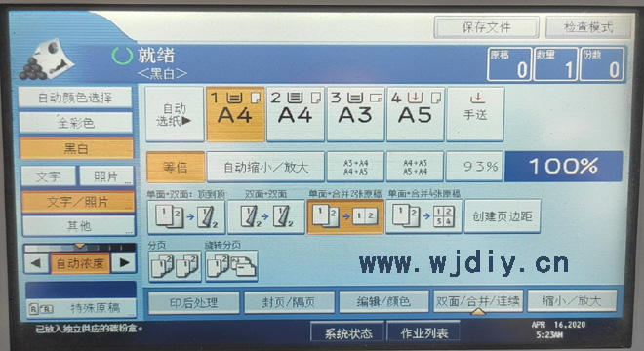Open the 自动选纸 paper selection option
This screenshot has height=351, width=644.
tap(175, 114)
